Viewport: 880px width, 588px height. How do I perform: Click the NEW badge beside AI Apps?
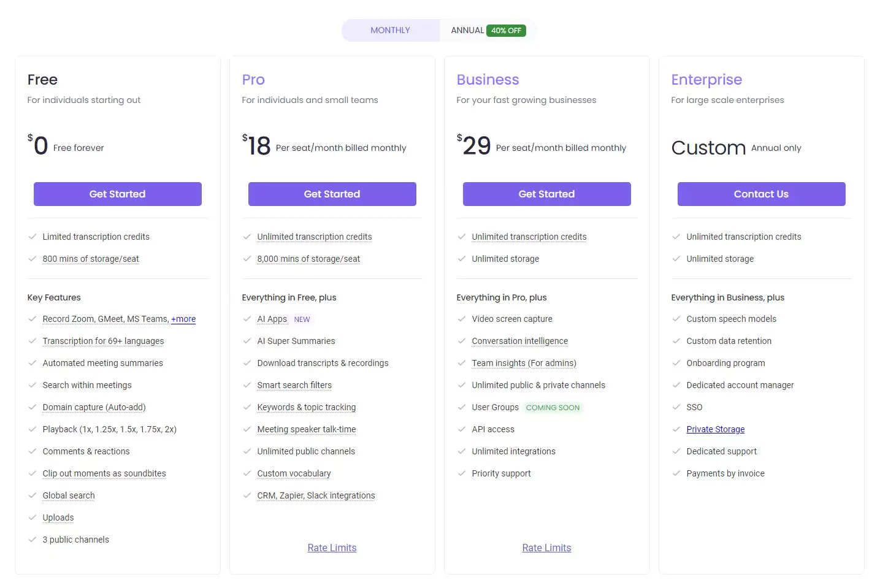tap(302, 319)
